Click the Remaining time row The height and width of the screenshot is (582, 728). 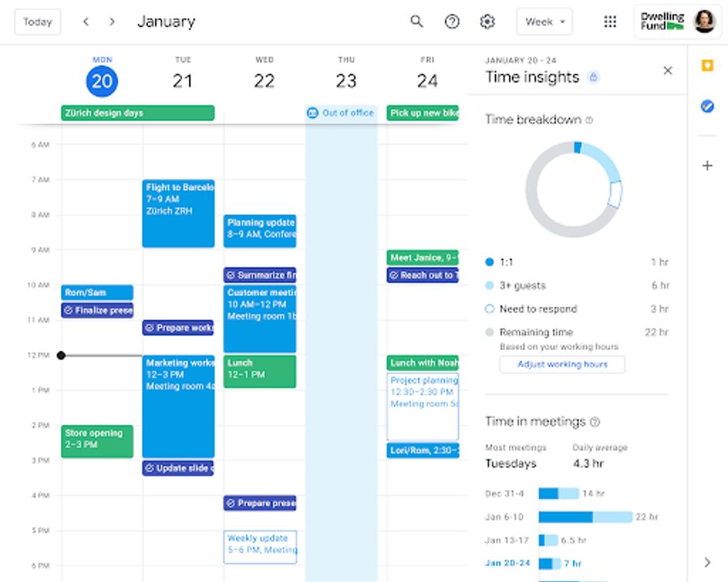577,332
